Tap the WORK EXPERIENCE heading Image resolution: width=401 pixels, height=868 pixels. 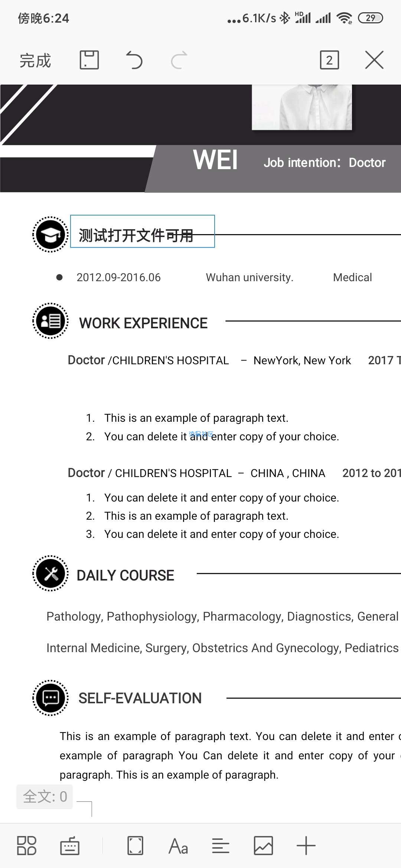(x=143, y=323)
